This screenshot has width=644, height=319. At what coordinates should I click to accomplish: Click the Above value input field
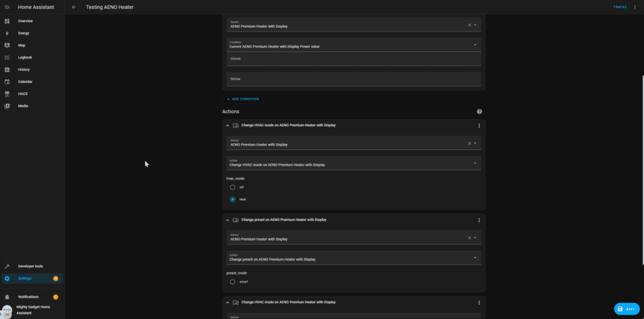(x=353, y=59)
